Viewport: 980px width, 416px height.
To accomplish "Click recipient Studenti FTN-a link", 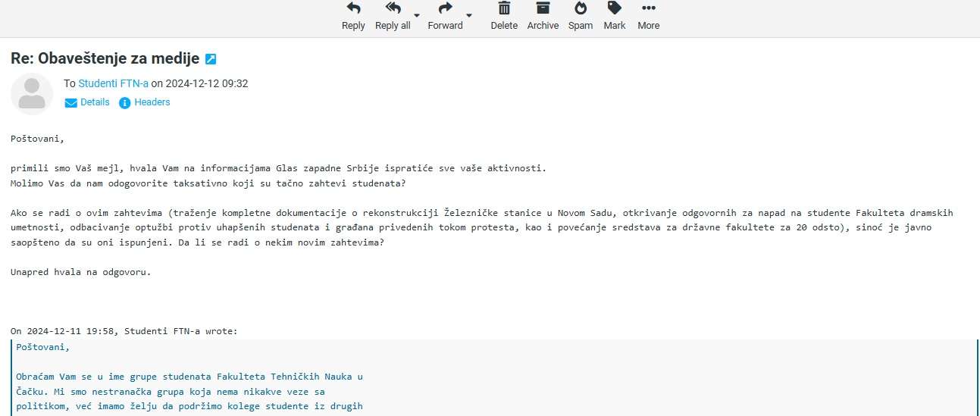I will click(x=114, y=83).
